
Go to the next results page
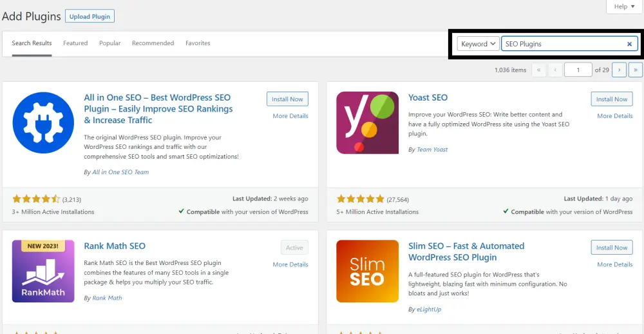click(x=619, y=70)
